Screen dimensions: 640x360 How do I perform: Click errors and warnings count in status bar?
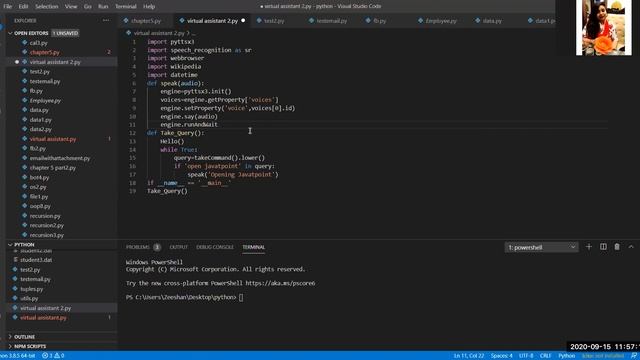click(53, 356)
